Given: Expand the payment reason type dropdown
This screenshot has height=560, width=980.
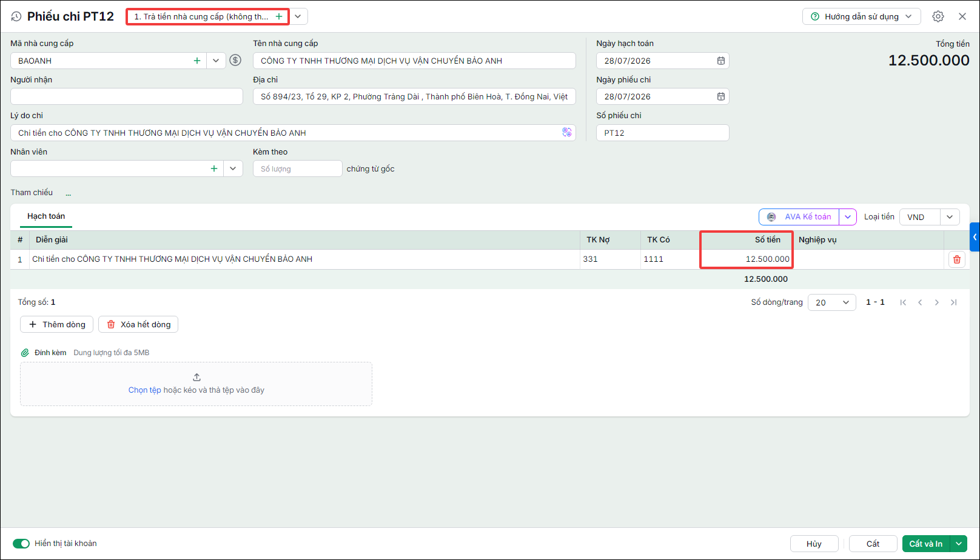Looking at the screenshot, I should pos(298,16).
